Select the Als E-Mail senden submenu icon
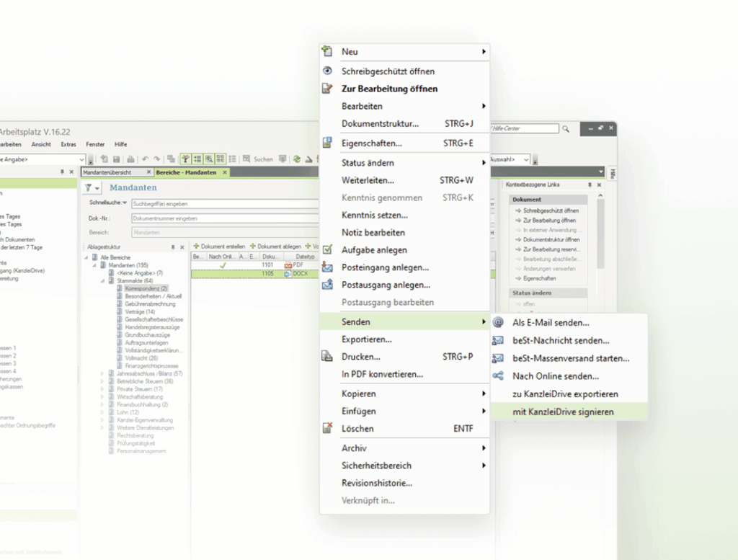Viewport: 738px width, 560px height. point(499,323)
